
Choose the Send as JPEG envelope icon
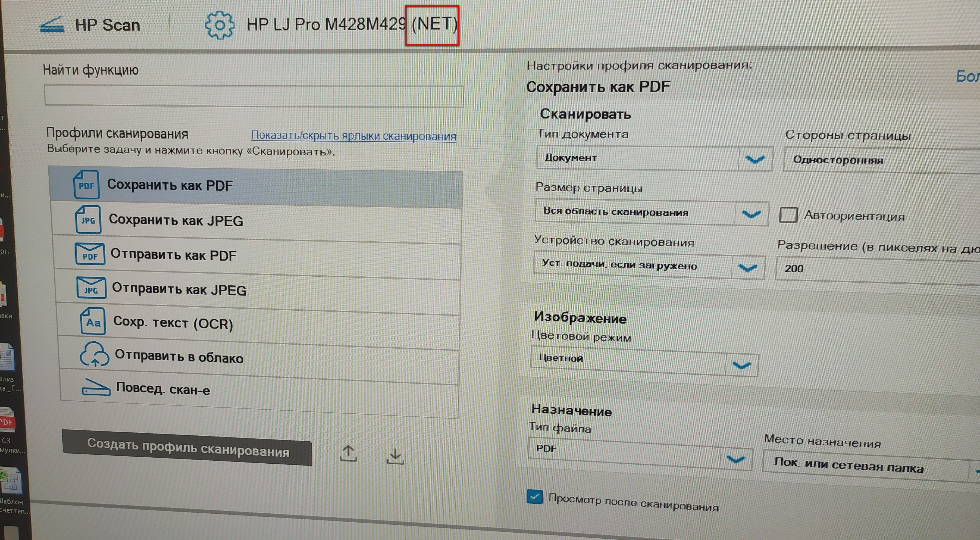coord(91,287)
